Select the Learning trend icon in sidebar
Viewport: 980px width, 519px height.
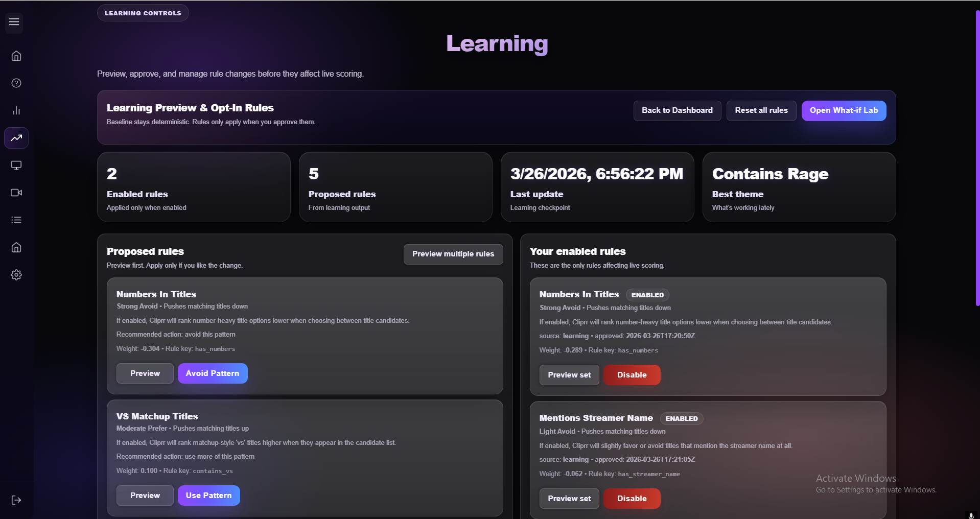(16, 138)
